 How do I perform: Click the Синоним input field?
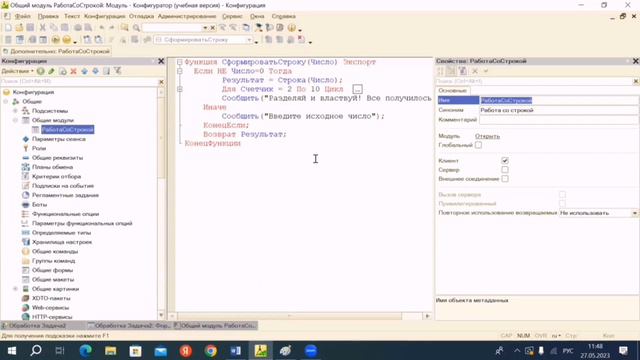point(558,110)
